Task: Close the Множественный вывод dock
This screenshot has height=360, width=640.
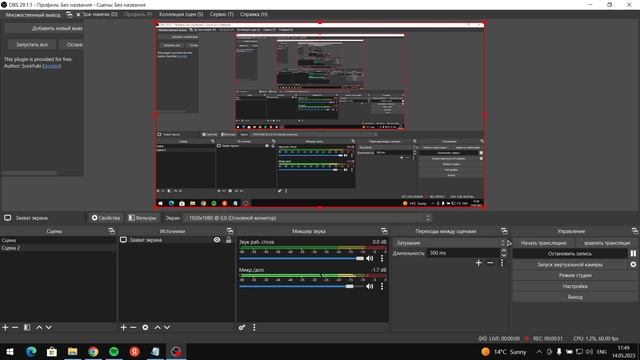Action: point(78,15)
